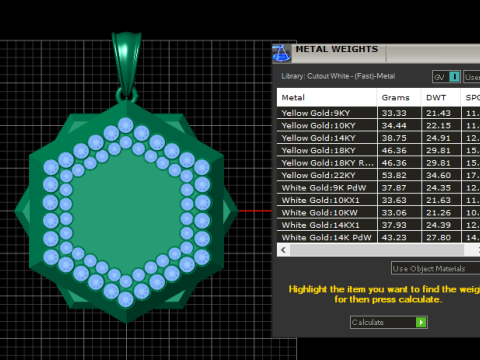Click the horizontal scrollbar track
Screen dimensions: 480x360
point(377,250)
